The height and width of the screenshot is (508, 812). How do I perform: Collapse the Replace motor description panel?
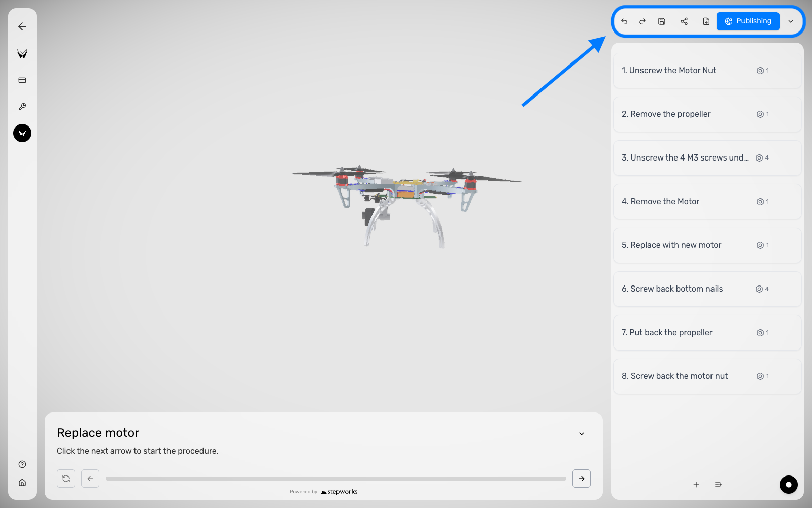582,434
